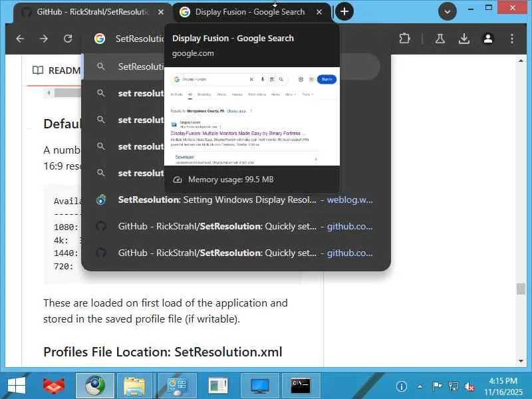Open the user profile icon
532x399 pixels.
[x=488, y=39]
